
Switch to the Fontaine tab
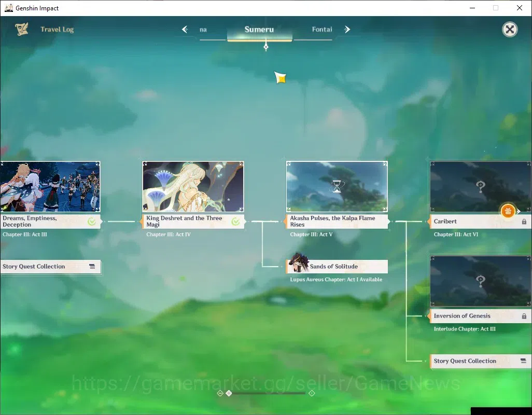(x=322, y=30)
